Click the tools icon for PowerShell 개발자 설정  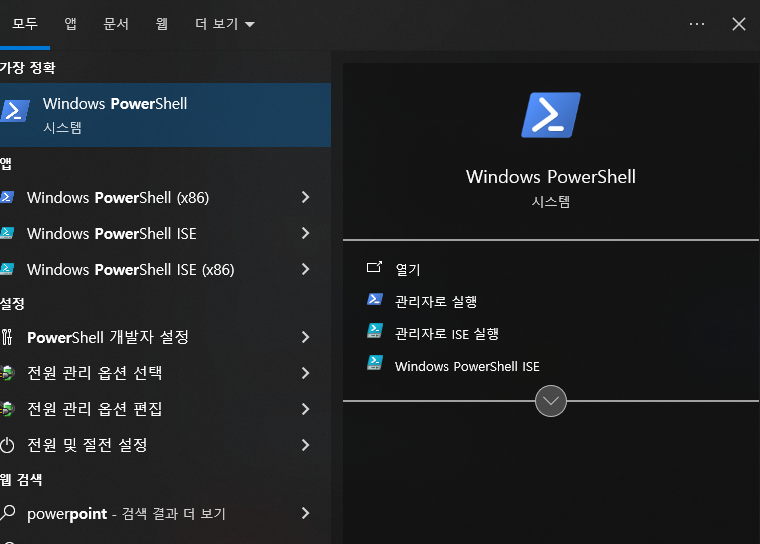pyautogui.click(x=7, y=337)
